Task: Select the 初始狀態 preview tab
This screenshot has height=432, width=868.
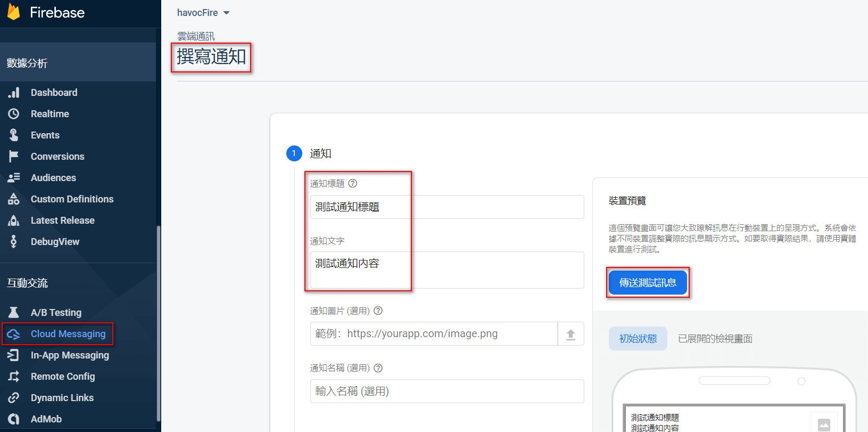Action: click(x=638, y=339)
